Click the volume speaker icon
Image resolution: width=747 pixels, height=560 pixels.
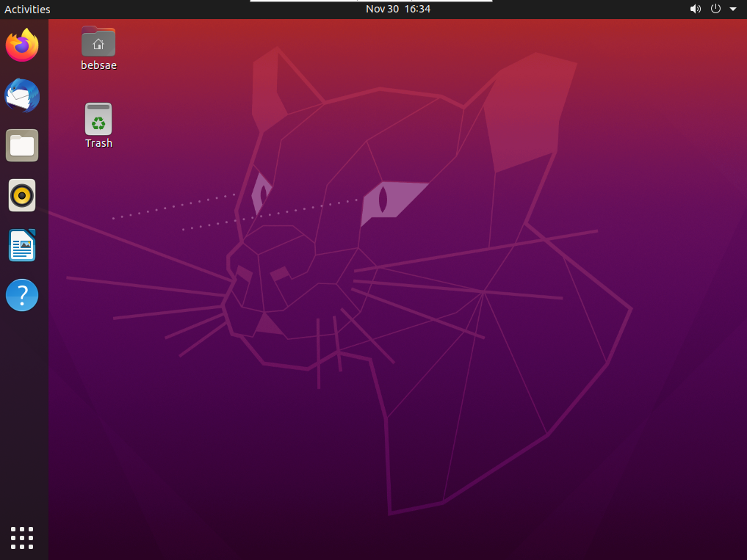696,9
